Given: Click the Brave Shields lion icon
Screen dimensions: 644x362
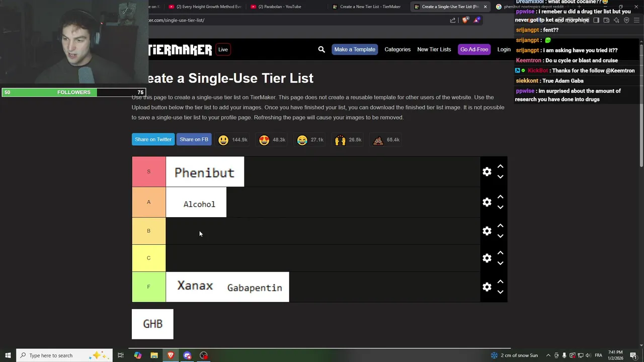Looking at the screenshot, I should [465, 20].
